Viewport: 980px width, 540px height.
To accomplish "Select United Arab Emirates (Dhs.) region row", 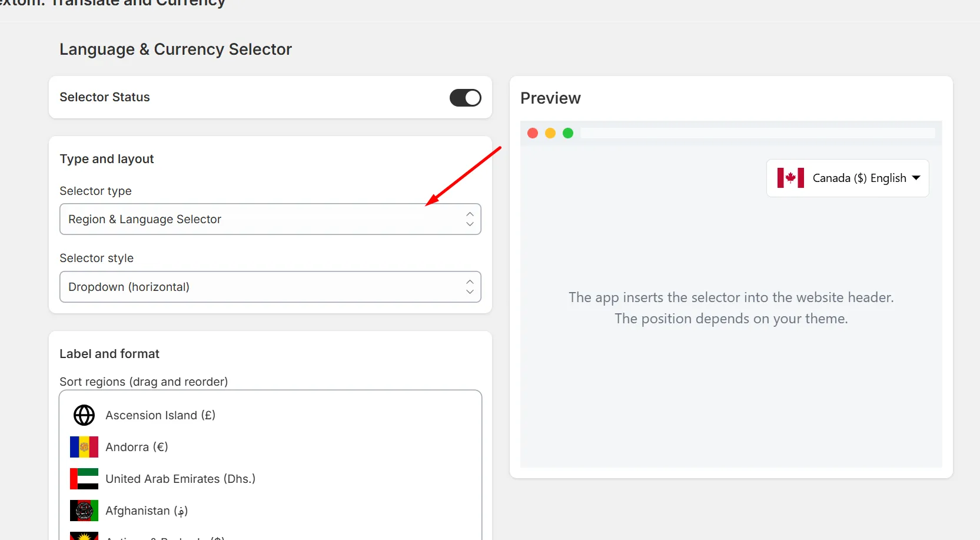I will (x=270, y=479).
